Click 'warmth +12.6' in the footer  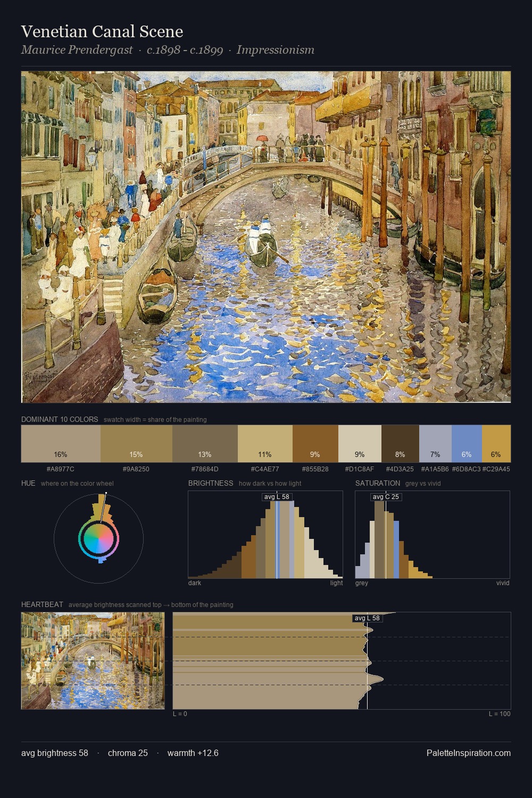coord(193,753)
